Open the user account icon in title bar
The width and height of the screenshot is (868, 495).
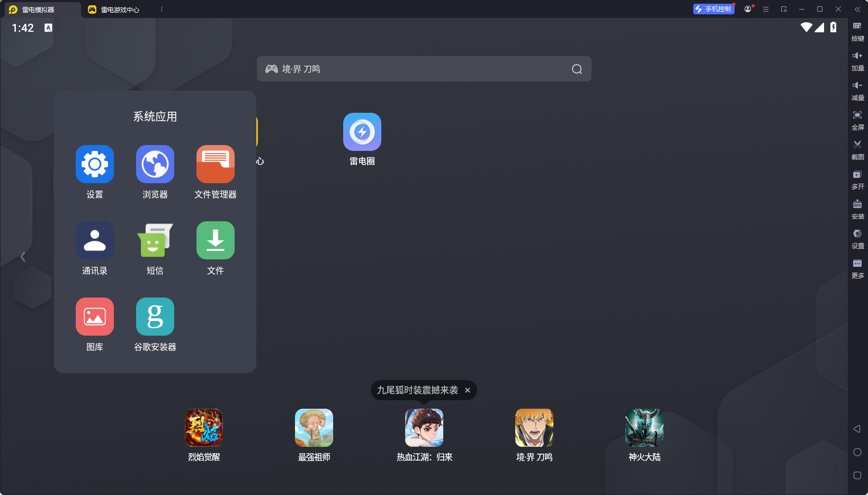coord(748,9)
